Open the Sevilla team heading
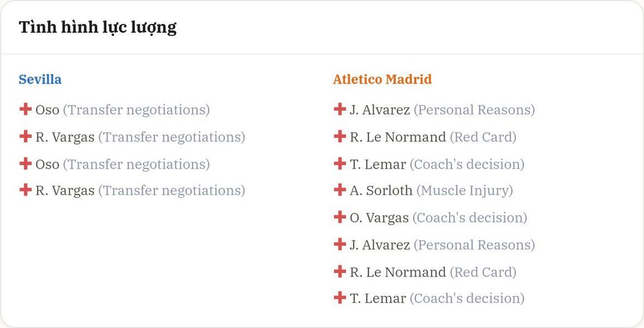 coord(40,79)
